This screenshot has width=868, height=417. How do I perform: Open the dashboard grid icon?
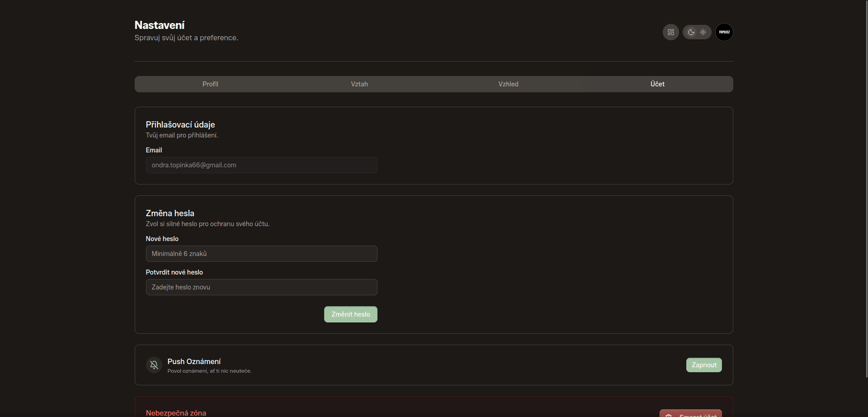point(670,32)
